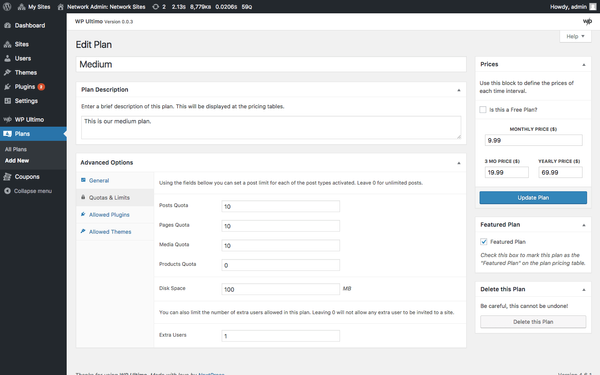600x375 pixels.
Task: Click the Collapse menu arrow icon
Action: click(7, 191)
